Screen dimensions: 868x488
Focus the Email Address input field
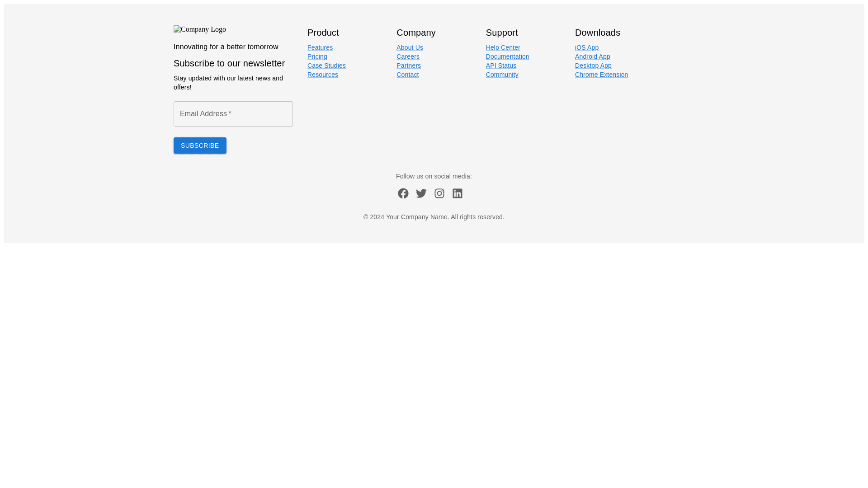[x=233, y=114]
